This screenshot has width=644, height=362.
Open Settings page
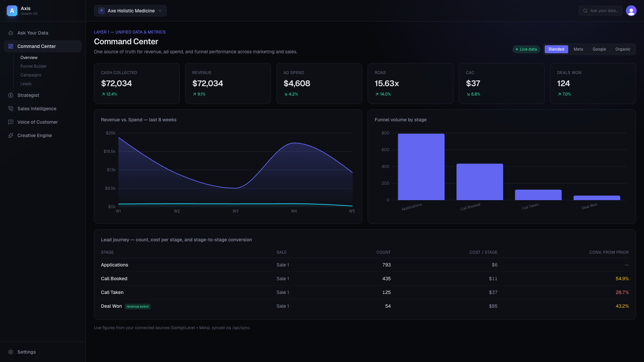coord(43,352)
